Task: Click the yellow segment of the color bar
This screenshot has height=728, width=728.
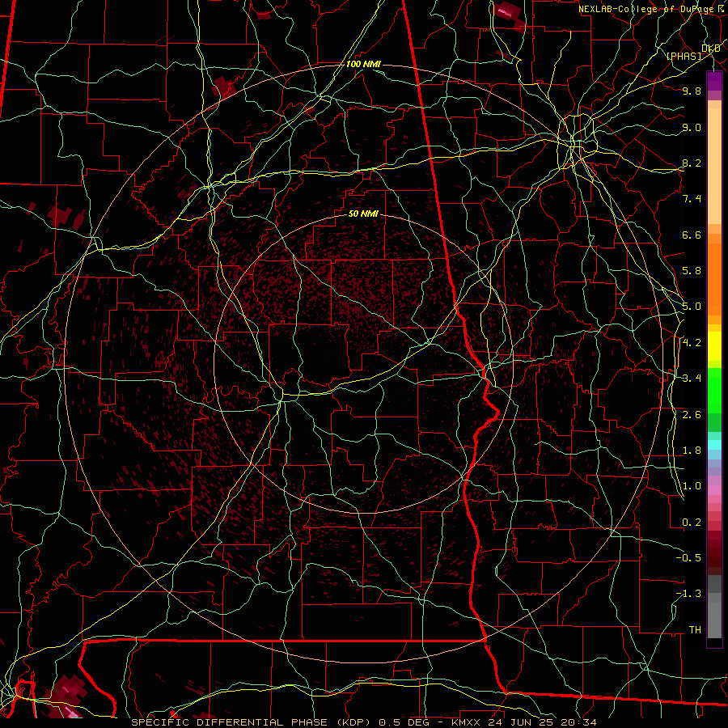Action: coord(714,346)
